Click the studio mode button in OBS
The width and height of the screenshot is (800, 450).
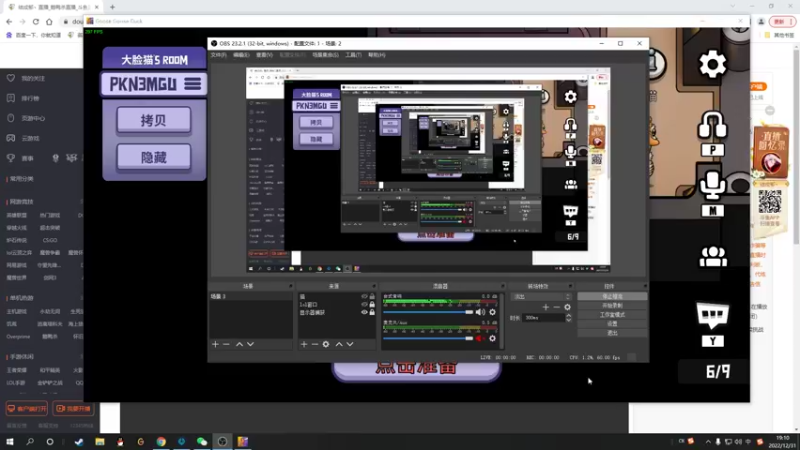tap(612, 315)
